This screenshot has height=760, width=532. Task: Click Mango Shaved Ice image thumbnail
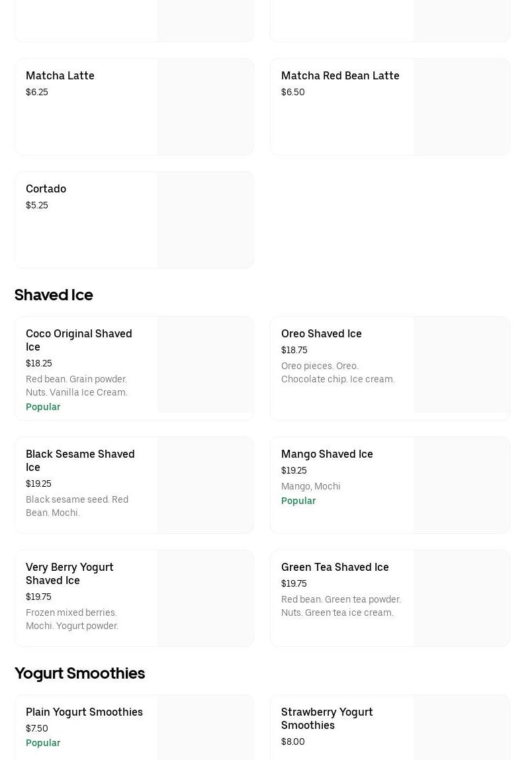click(461, 486)
